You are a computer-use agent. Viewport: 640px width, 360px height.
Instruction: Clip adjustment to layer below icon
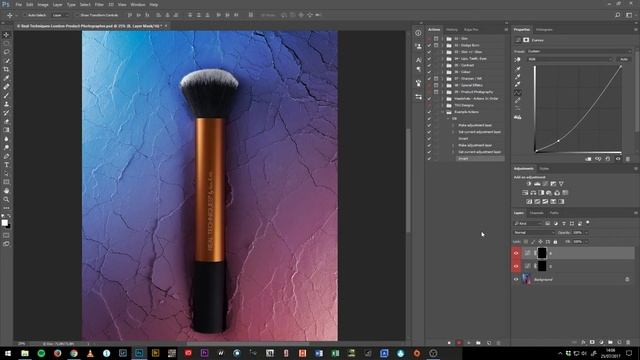588,159
